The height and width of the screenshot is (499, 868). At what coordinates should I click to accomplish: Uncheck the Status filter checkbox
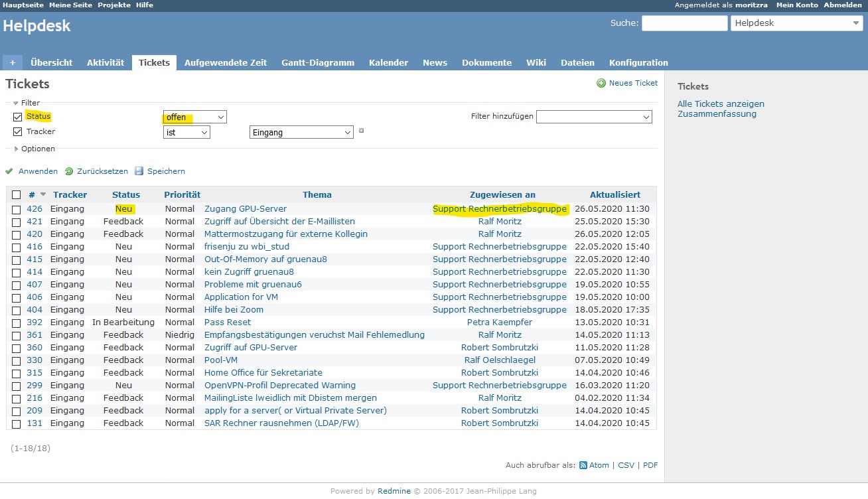point(17,117)
